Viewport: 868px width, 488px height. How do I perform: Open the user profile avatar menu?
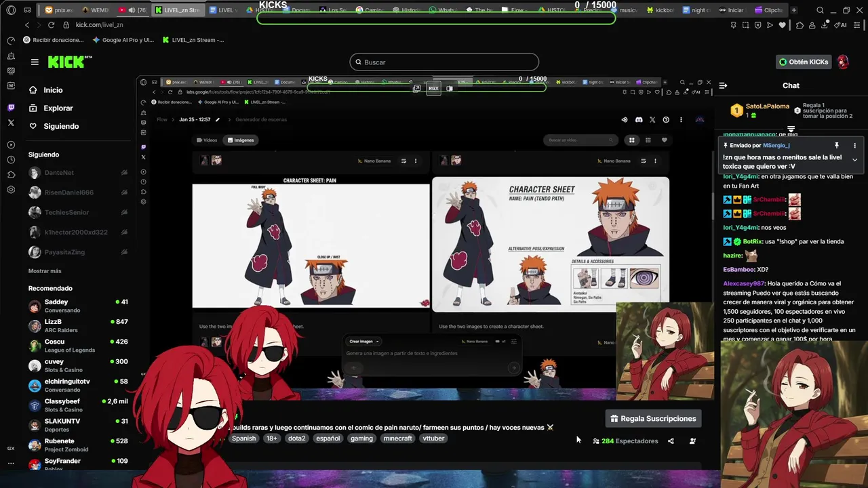(x=843, y=62)
